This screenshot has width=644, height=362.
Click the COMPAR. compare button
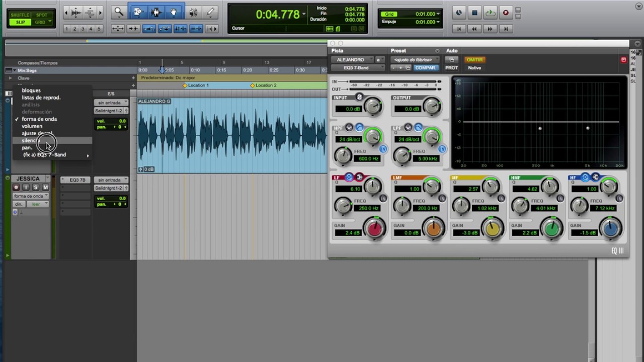(x=426, y=68)
